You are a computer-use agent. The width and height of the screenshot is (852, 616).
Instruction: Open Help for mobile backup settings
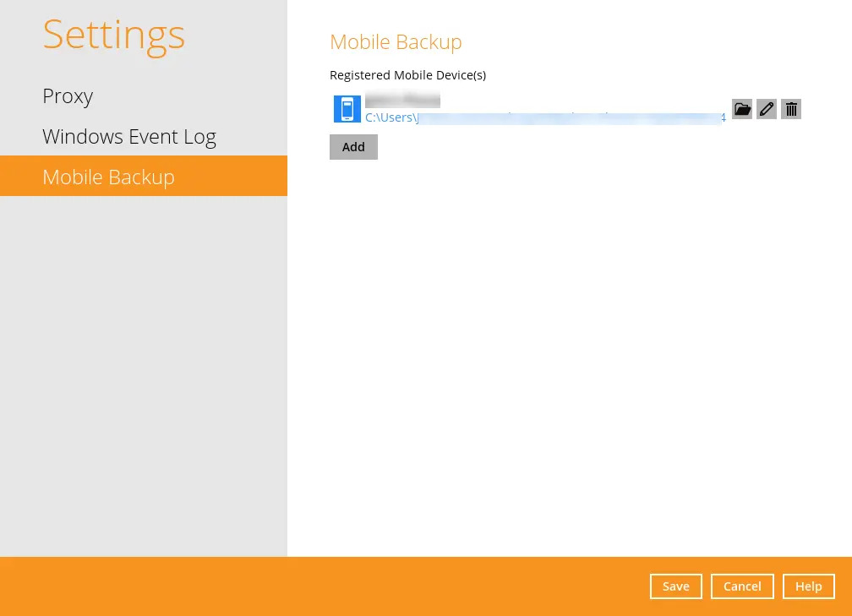(808, 586)
